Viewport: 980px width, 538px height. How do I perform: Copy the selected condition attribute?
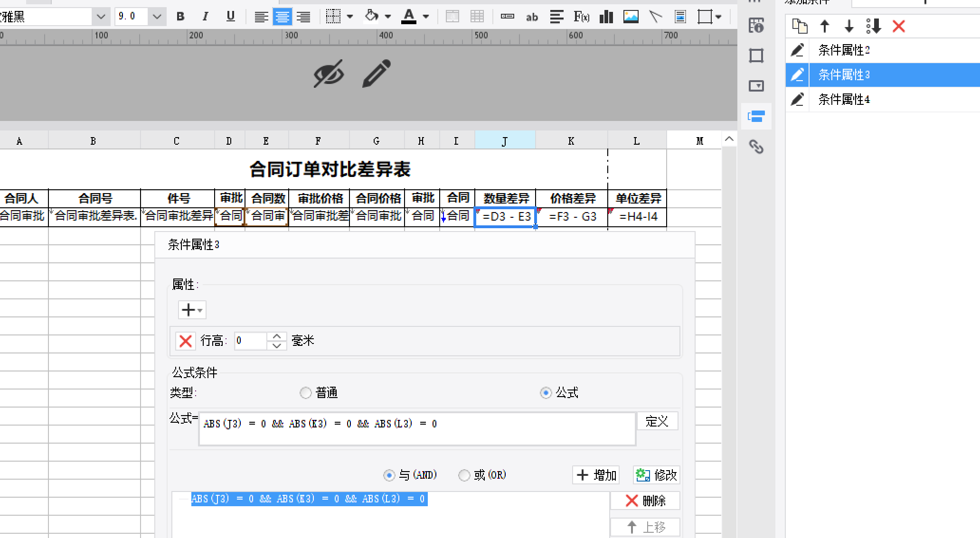pos(800,26)
